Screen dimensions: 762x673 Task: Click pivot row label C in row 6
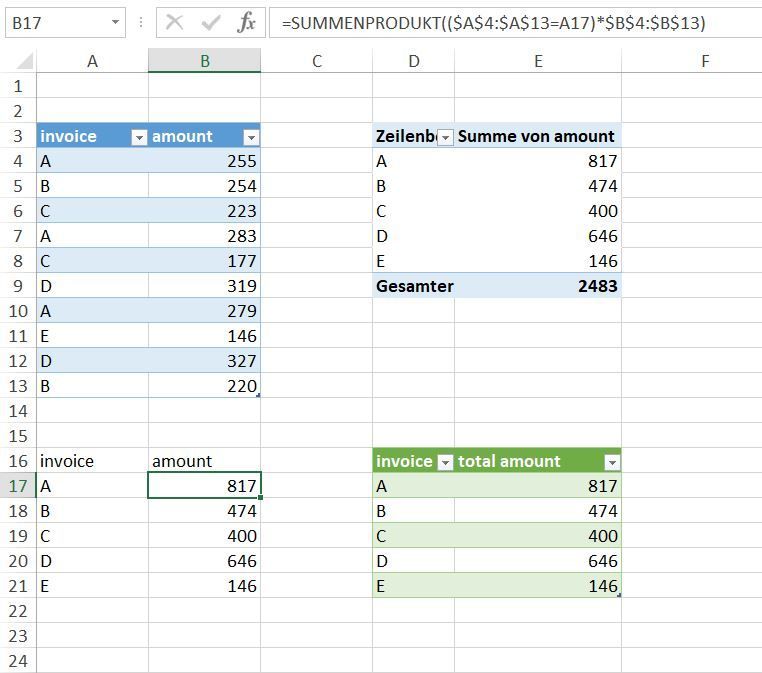414,211
